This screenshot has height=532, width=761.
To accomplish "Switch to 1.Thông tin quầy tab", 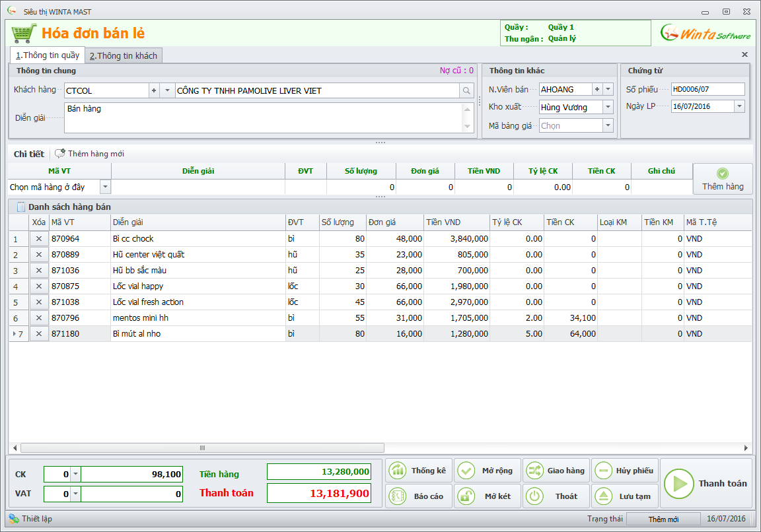I will click(48, 55).
